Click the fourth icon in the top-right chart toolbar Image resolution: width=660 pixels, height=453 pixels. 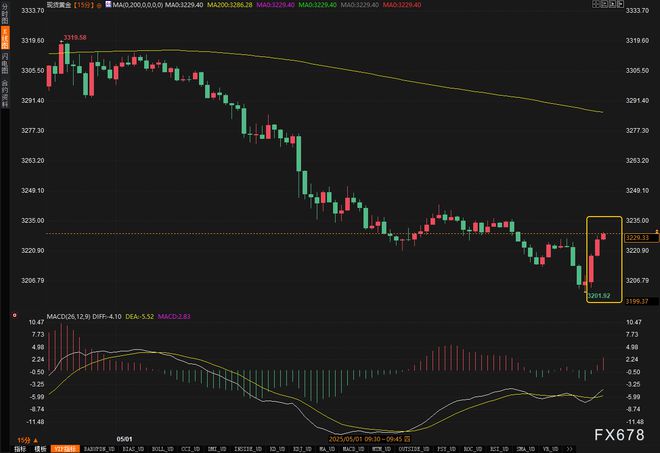click(620, 4)
